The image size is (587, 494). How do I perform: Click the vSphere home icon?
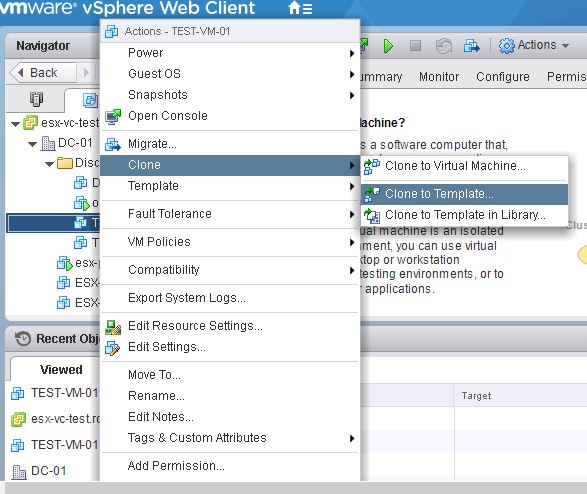[x=294, y=7]
